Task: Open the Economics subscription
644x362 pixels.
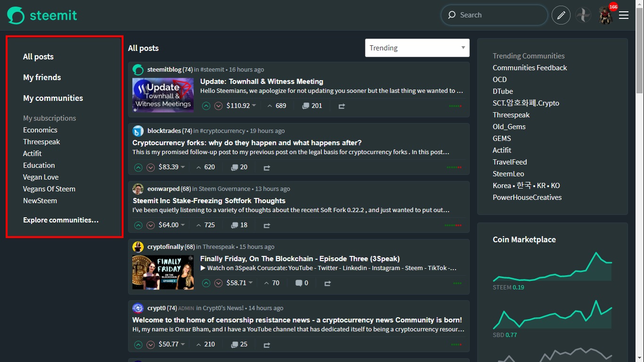Action: pyautogui.click(x=40, y=130)
